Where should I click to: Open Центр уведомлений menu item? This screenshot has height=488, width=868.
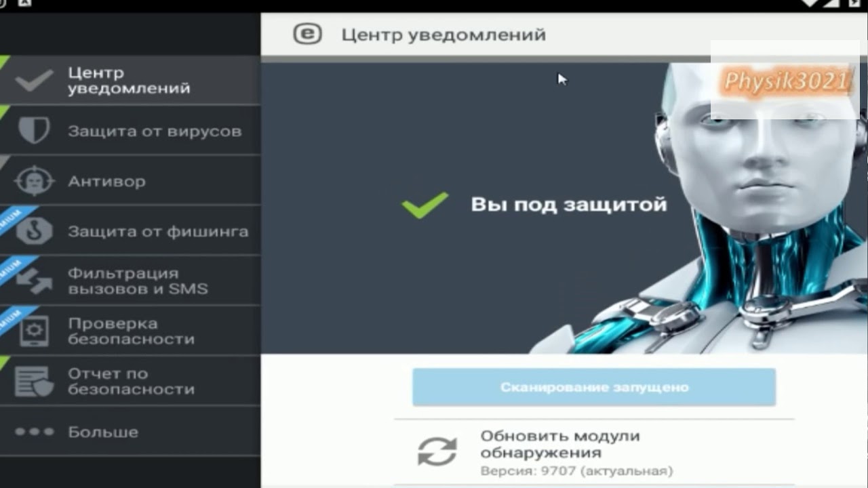coord(130,81)
